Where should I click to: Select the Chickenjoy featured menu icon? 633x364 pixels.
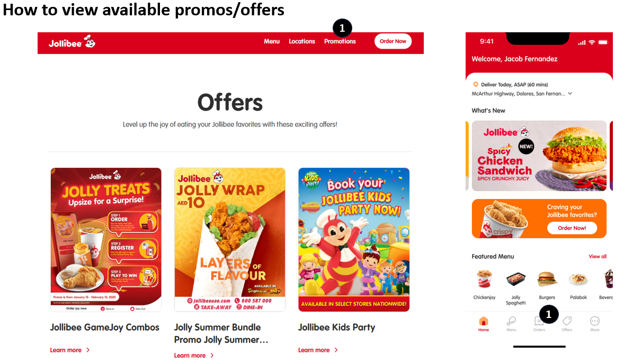[484, 279]
